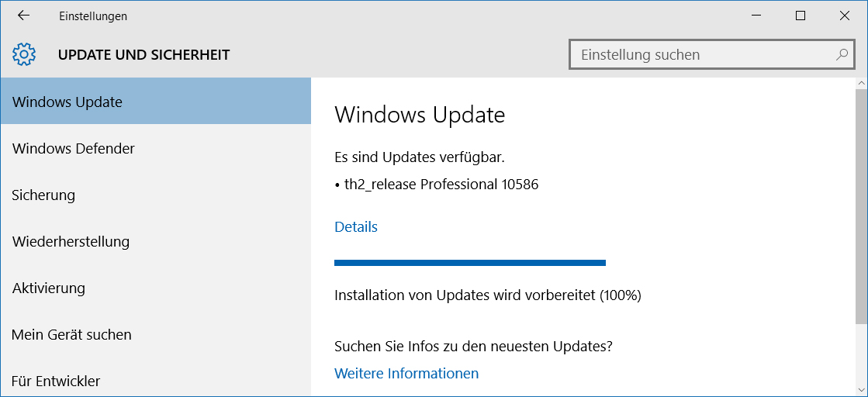Close the Einstellungen window
The image size is (868, 397).
click(x=844, y=16)
